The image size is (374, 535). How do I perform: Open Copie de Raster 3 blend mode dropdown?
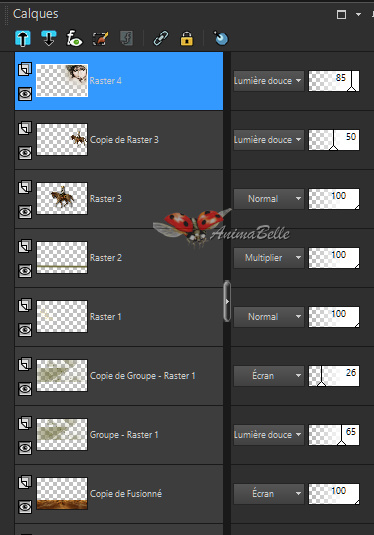[269, 140]
